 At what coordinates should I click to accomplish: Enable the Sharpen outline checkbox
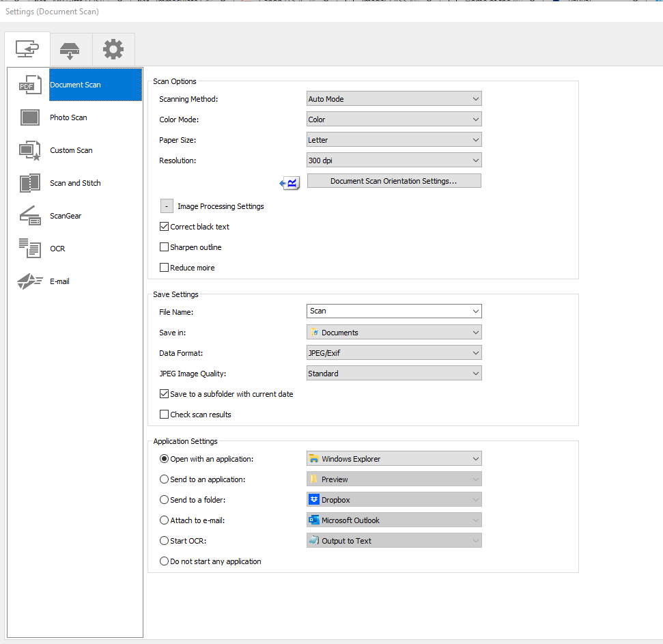pos(164,247)
